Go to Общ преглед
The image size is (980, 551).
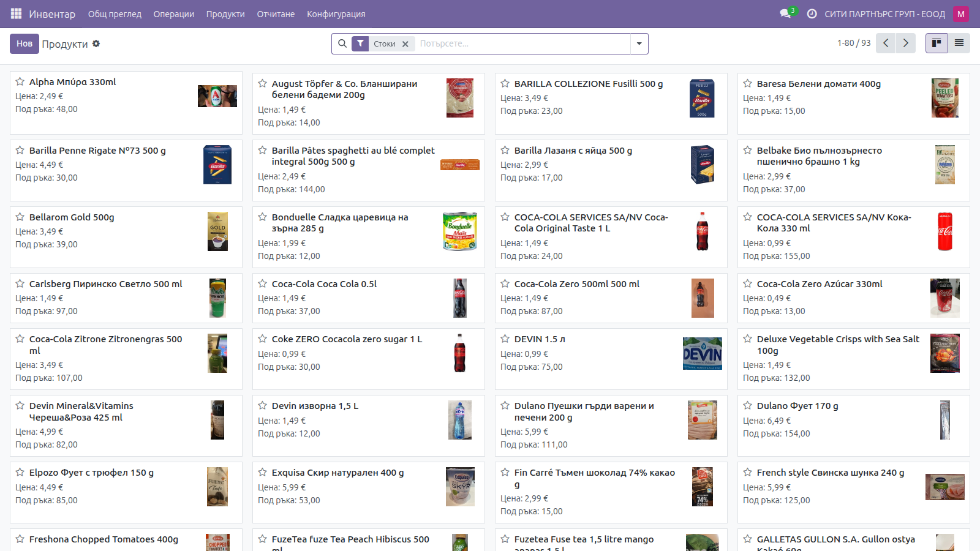pyautogui.click(x=115, y=13)
